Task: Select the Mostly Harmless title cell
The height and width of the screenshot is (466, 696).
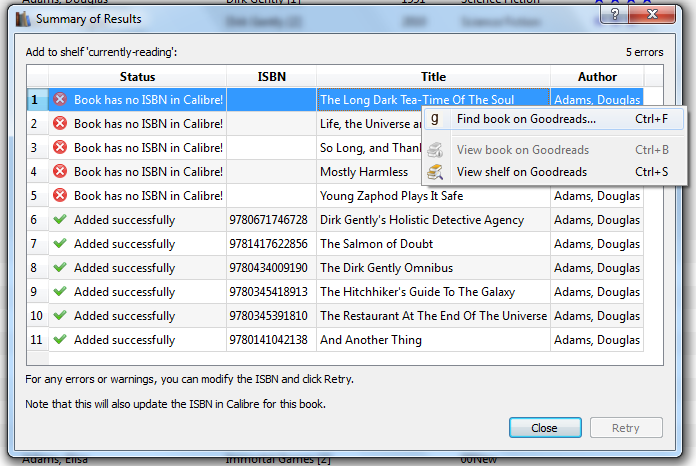Action: pyautogui.click(x=369, y=171)
